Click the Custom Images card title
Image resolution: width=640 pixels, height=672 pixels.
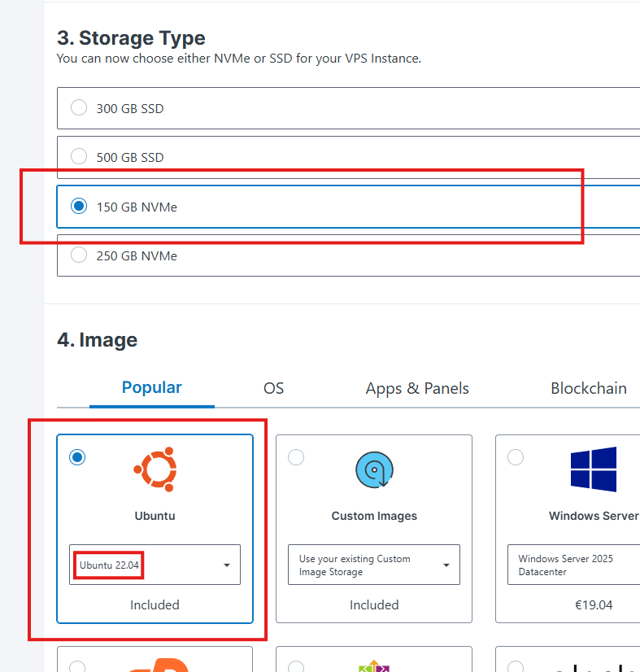[374, 516]
